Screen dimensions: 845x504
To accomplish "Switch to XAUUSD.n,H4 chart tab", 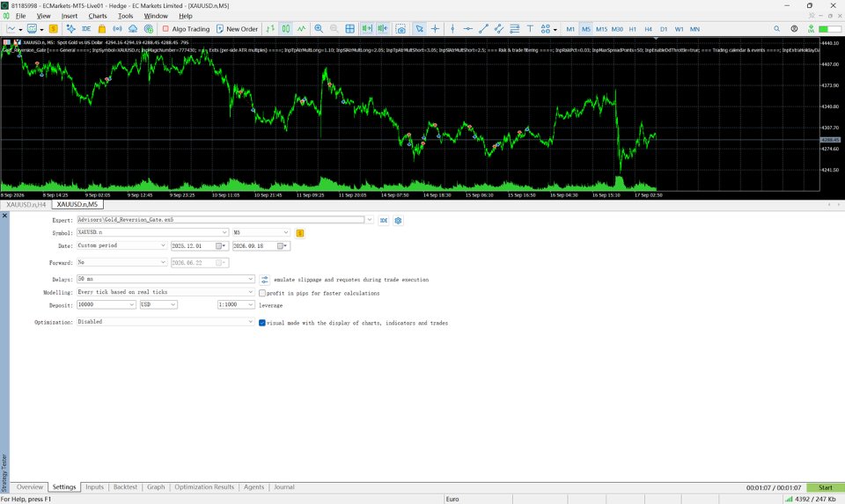I will 26,205.
